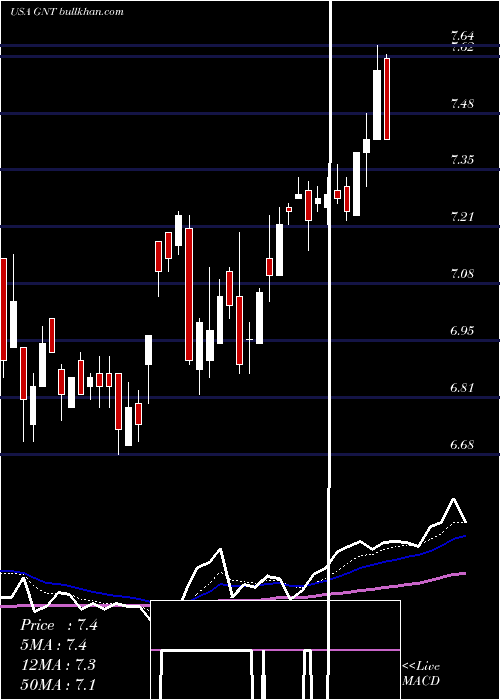Click the 6.81 price axis label
Screen dimensions: 500x700
click(462, 388)
